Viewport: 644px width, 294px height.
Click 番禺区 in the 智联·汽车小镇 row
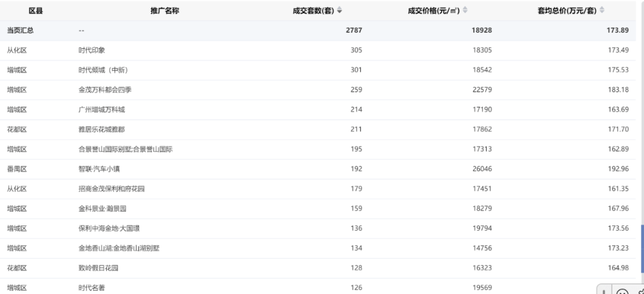[17, 169]
